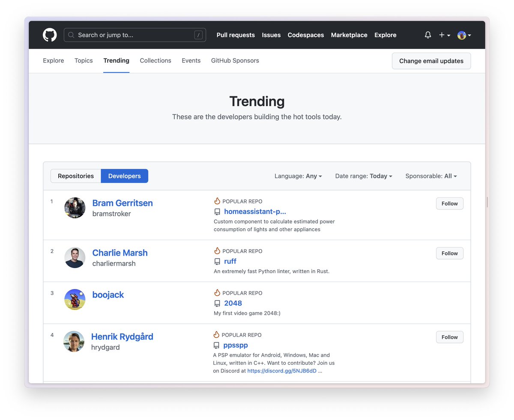Expand the Date range: Today filter
514x420 pixels.
[x=364, y=176]
